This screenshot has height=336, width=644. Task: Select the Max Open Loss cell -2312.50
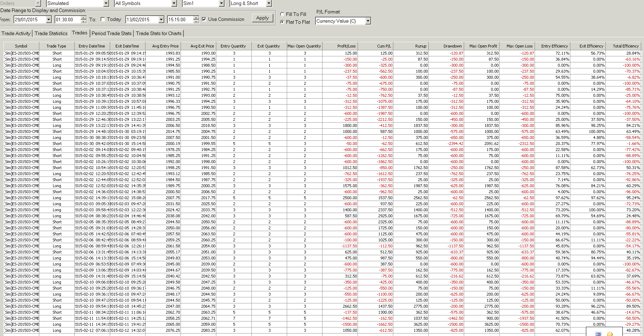(x=517, y=144)
